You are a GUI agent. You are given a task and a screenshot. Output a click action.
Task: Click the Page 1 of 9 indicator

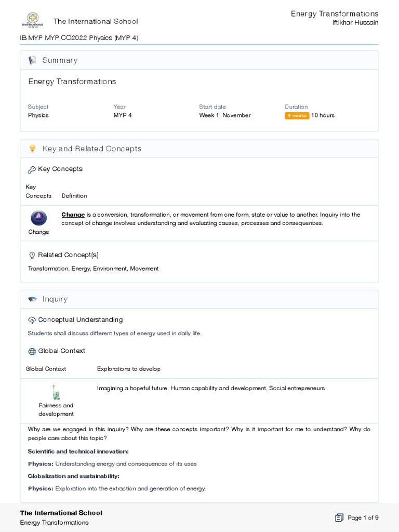[x=363, y=517]
